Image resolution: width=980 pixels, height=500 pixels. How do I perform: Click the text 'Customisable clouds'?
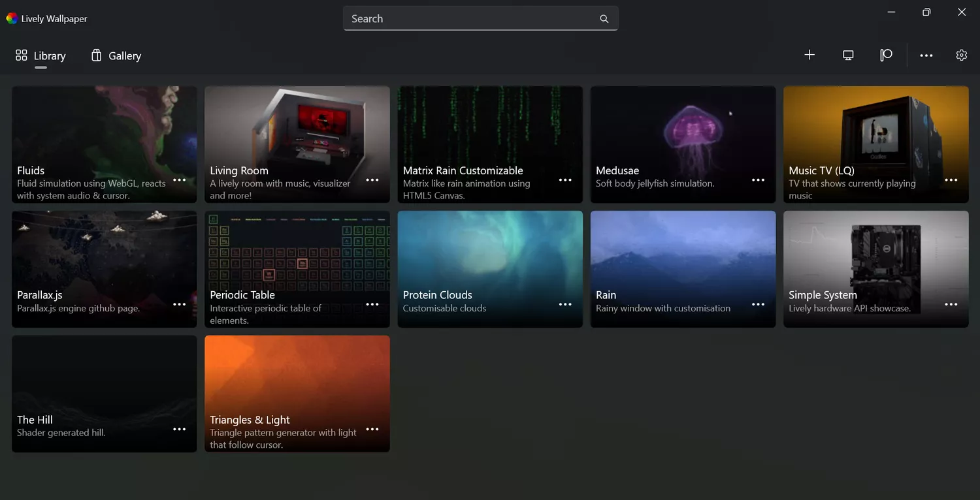coord(444,308)
